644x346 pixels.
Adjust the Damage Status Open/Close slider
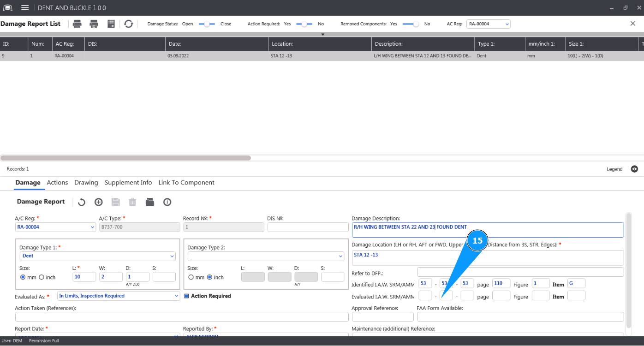(x=207, y=24)
